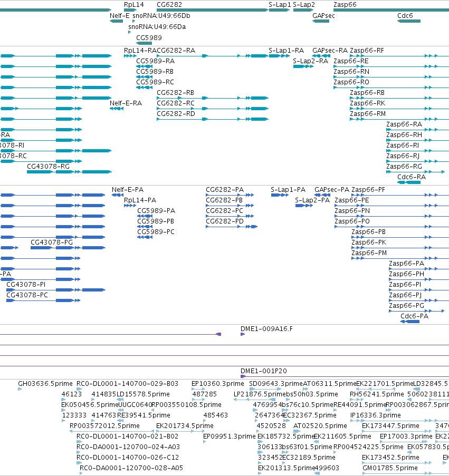
Task: Select EST RC0-DA0001-120700-028-A05 label
Action: tap(131, 468)
